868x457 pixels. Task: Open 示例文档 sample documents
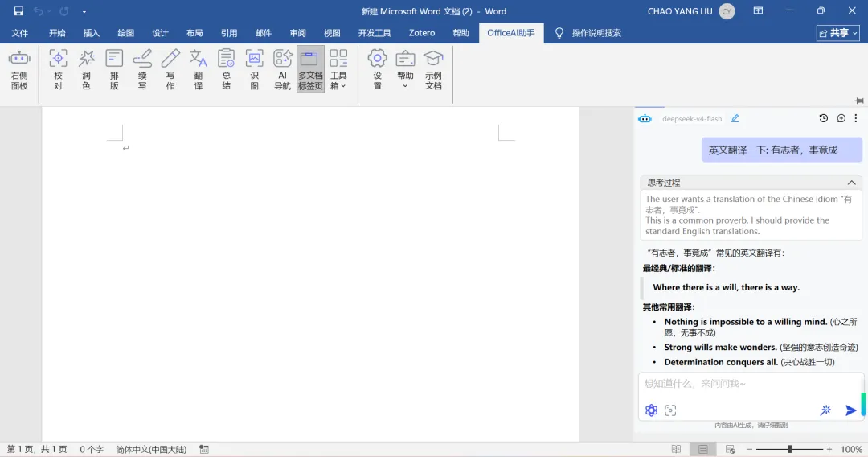pyautogui.click(x=433, y=70)
